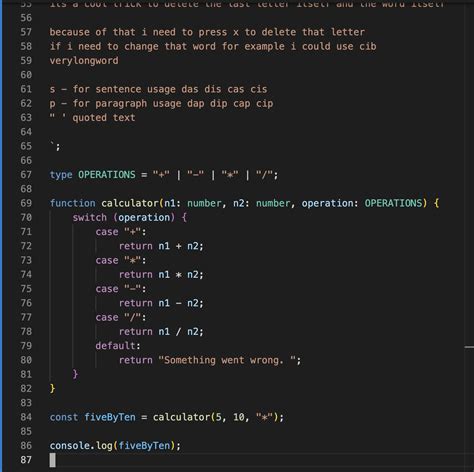Click 'return n1 - n2;' on line 76
This screenshot has width=474, height=472.
click(x=161, y=303)
